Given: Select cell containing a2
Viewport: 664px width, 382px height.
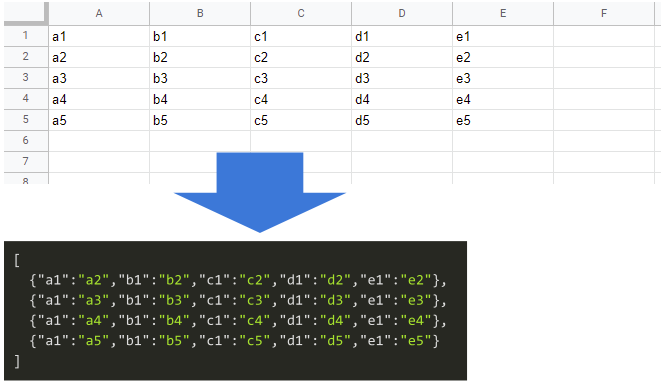Looking at the screenshot, I should coord(99,57).
